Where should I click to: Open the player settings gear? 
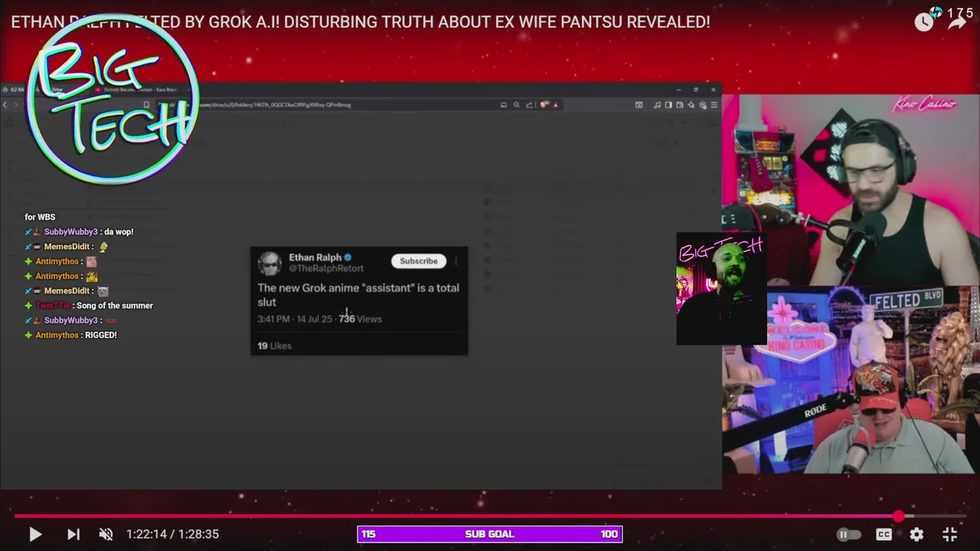[916, 534]
